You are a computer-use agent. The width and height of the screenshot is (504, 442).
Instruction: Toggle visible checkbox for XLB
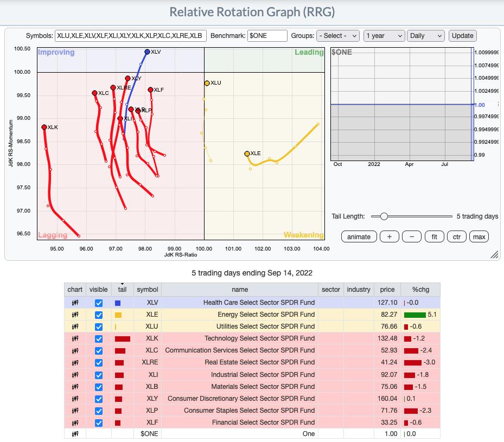pos(99,387)
